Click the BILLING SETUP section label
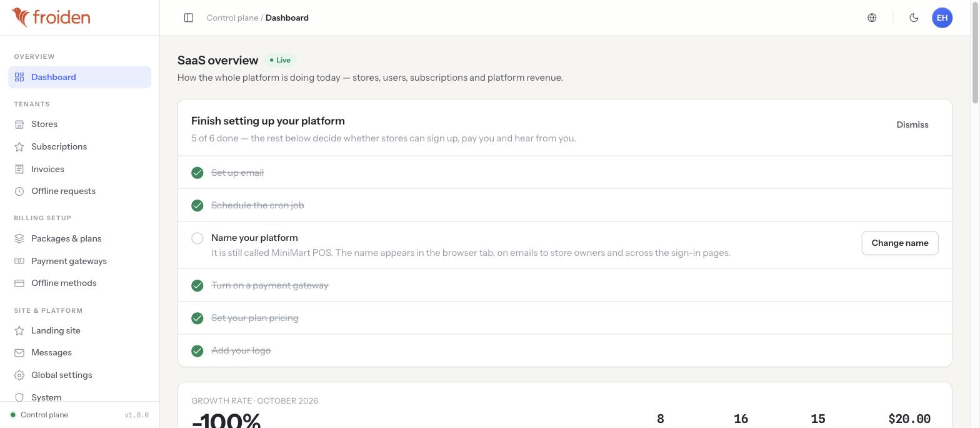The height and width of the screenshot is (428, 980). tap(42, 218)
